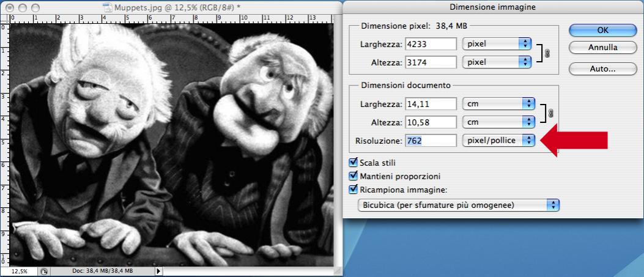The height and width of the screenshot is (277, 644).
Task: Toggle the Ricampiona immagine checkbox
Action: 353,190
